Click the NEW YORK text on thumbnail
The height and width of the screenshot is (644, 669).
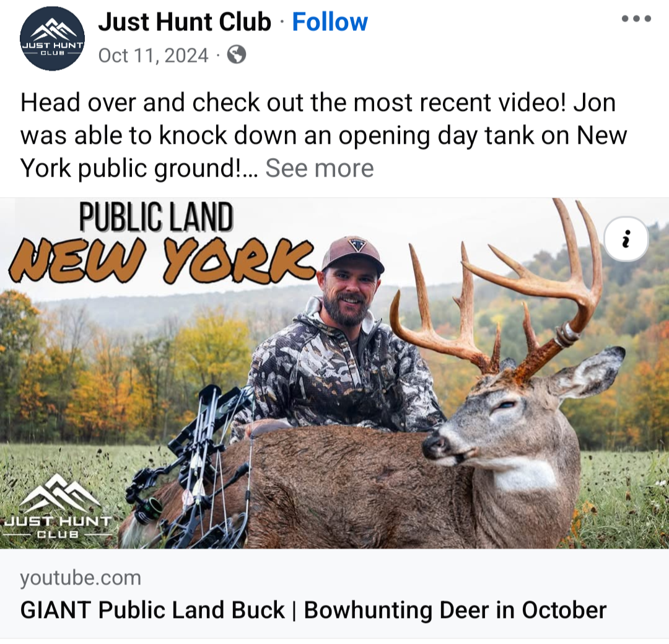(162, 260)
